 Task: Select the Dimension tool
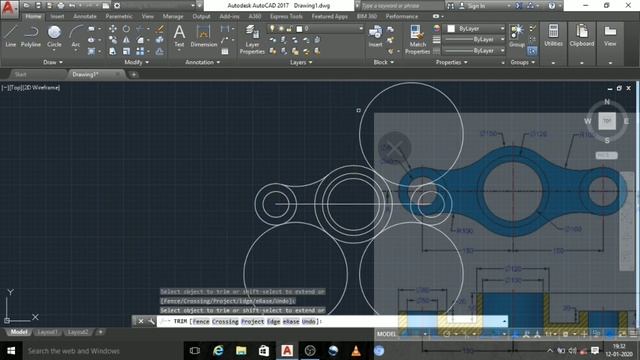tap(203, 36)
